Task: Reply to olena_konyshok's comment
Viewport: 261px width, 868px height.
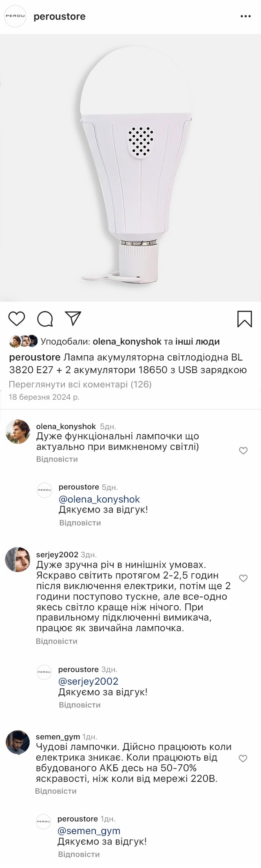Action: tap(57, 459)
